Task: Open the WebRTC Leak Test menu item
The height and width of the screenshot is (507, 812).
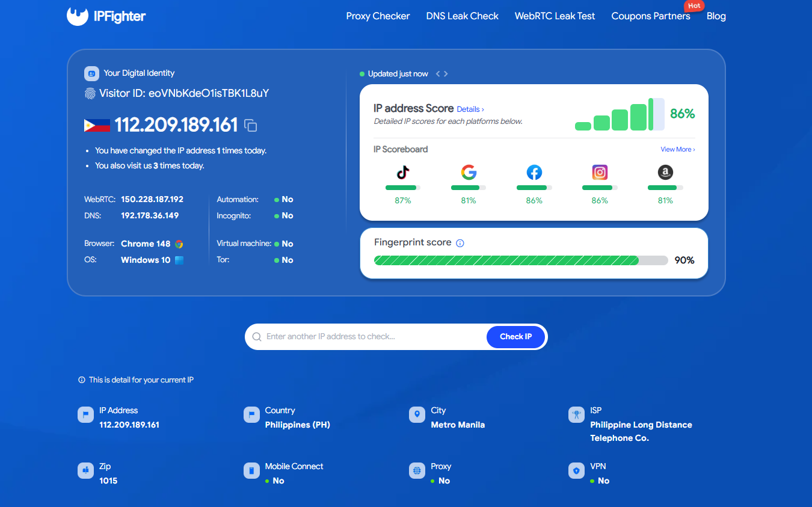Action: click(x=555, y=16)
